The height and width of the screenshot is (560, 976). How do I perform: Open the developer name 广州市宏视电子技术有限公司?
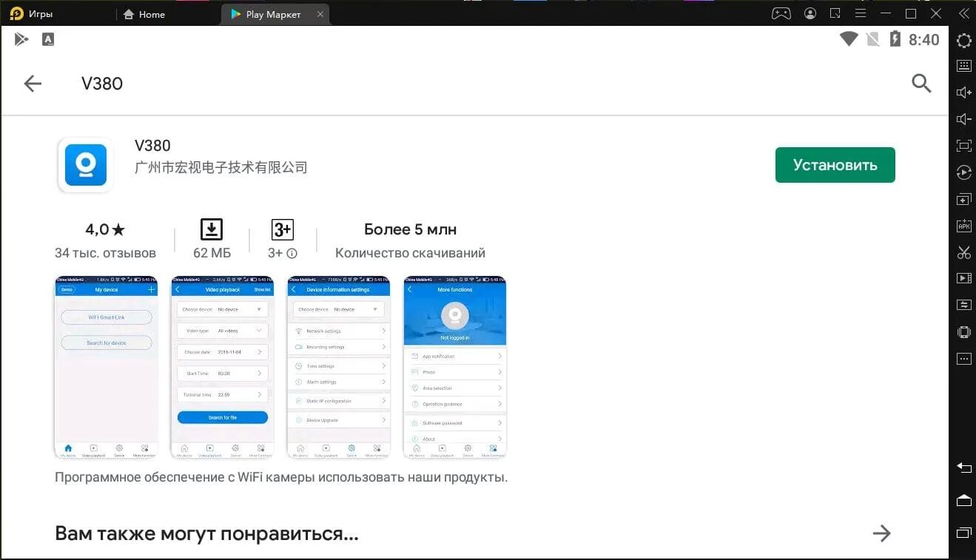221,168
